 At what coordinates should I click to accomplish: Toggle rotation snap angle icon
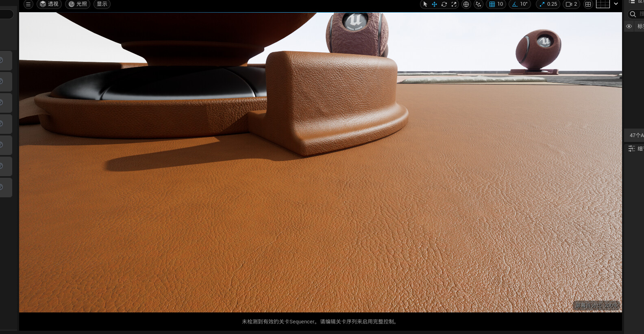pos(515,4)
